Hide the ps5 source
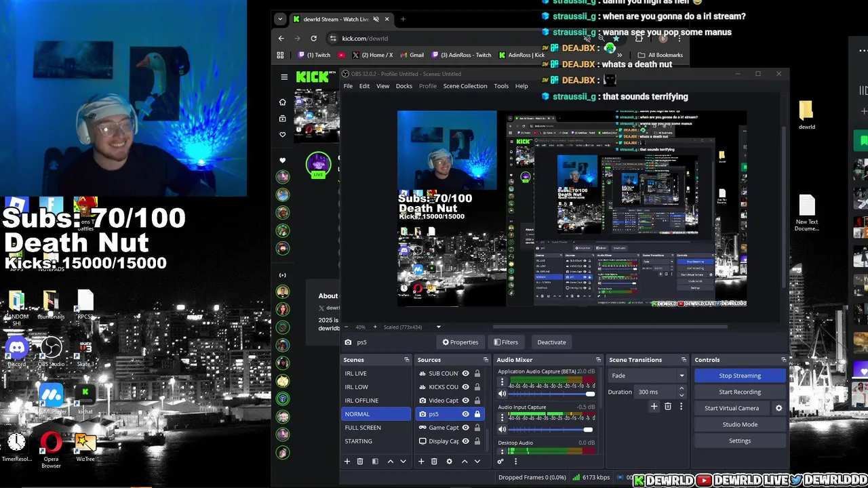 pos(465,414)
